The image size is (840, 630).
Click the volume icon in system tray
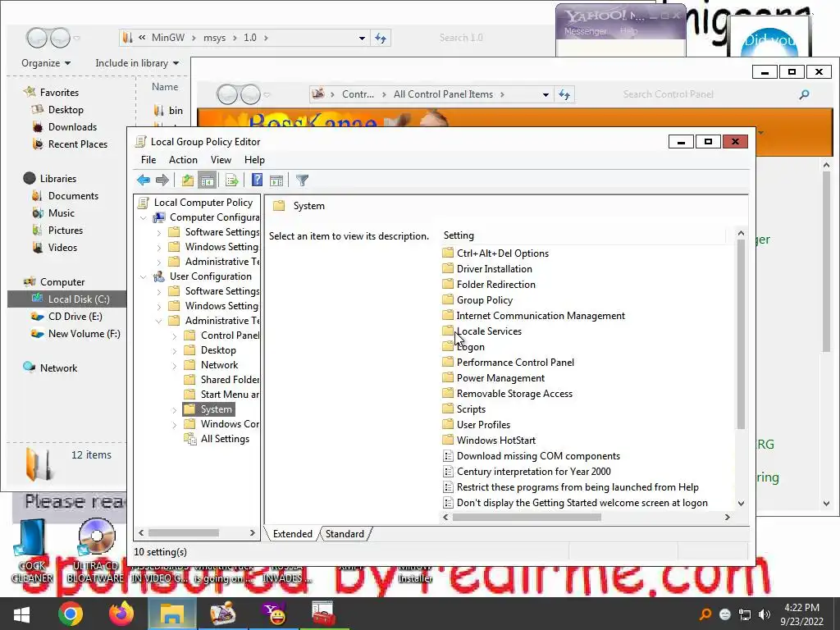[x=765, y=614]
